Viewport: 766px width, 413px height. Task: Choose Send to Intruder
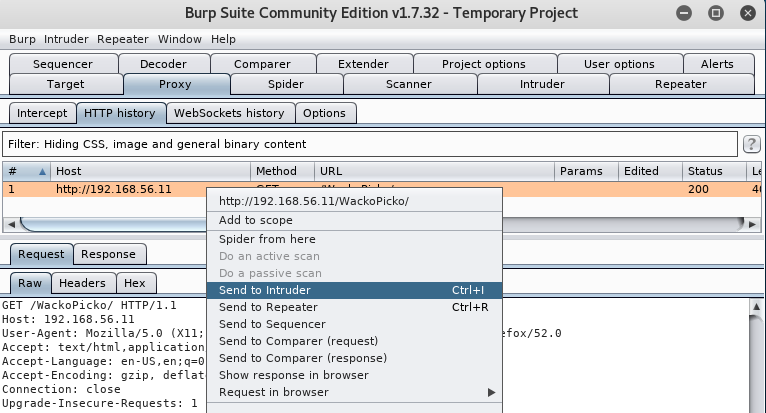pos(354,290)
